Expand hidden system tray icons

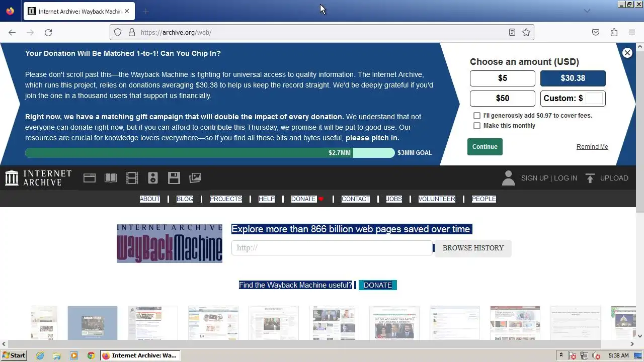pos(561,355)
